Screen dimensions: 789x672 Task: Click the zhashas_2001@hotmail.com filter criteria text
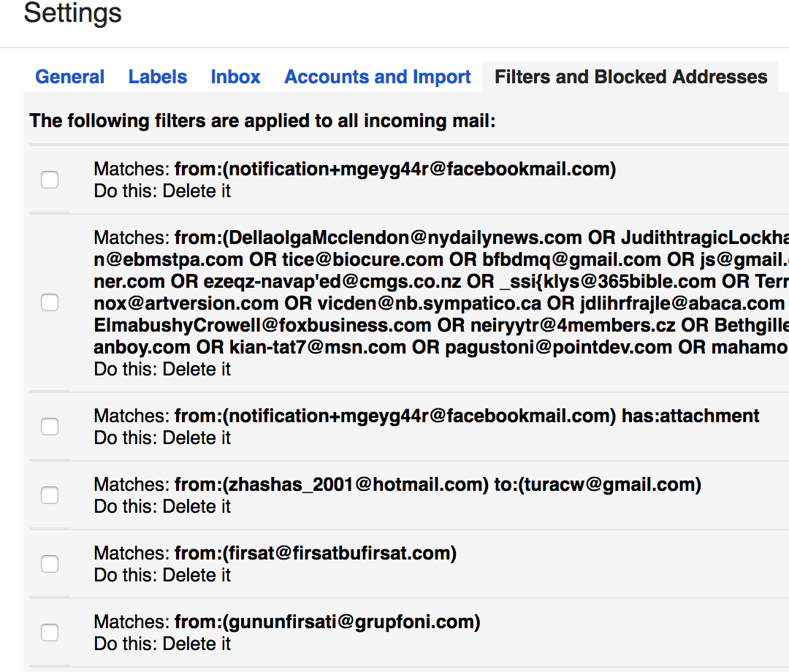[x=438, y=484]
